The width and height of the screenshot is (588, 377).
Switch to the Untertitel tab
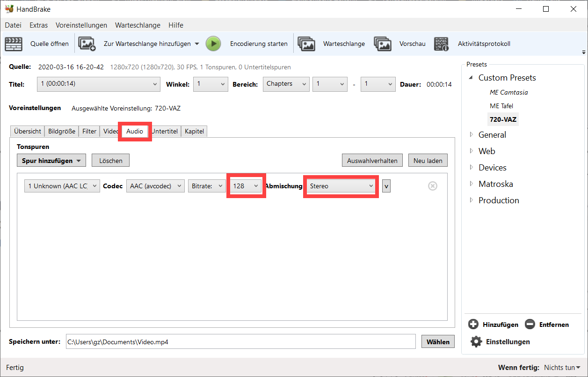pos(165,131)
